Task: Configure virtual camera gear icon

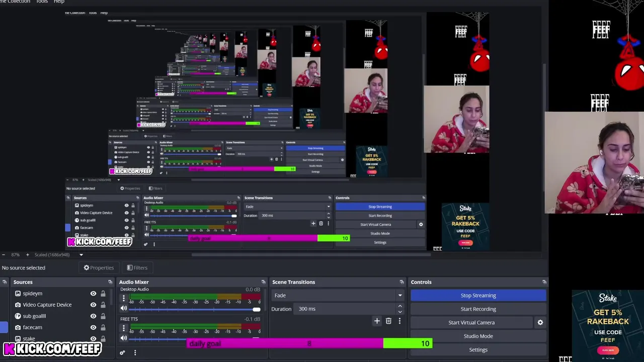Action: (540, 323)
